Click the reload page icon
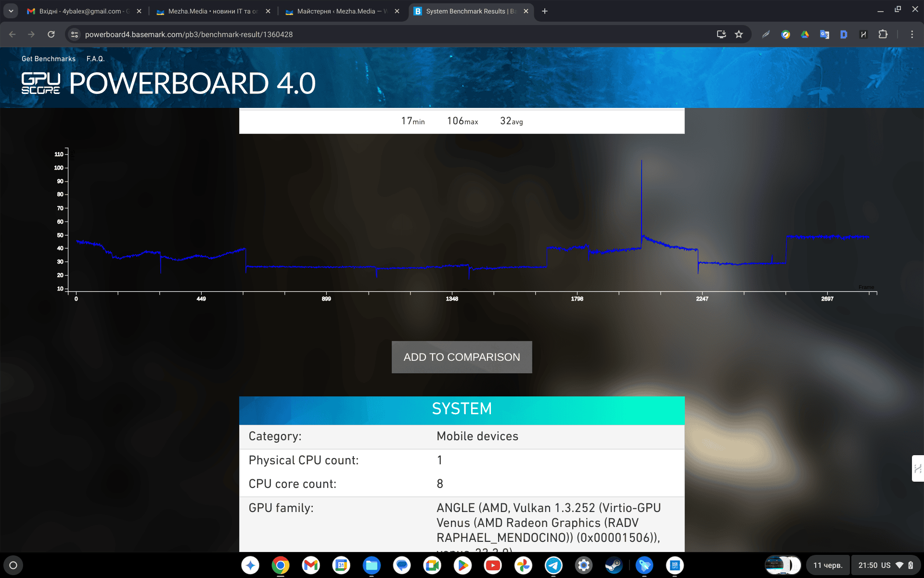924x578 pixels. pyautogui.click(x=52, y=35)
